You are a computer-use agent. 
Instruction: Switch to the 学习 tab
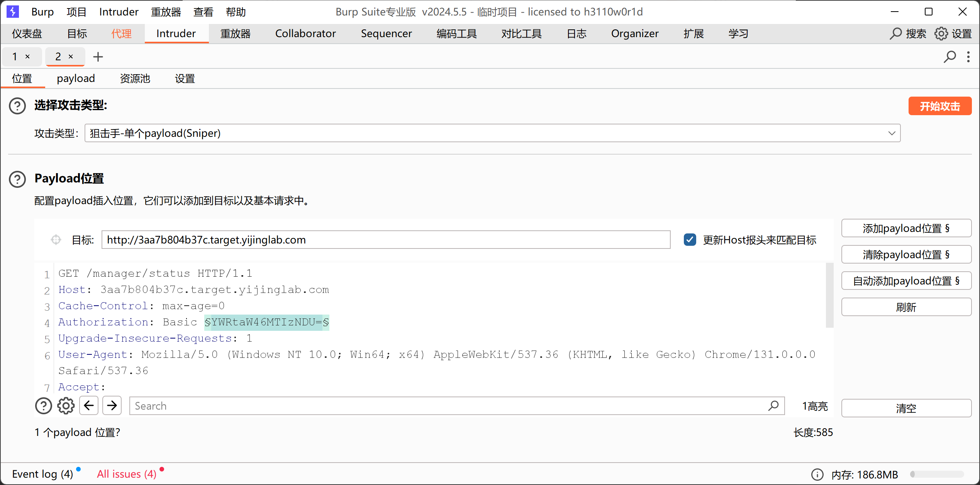click(x=738, y=34)
